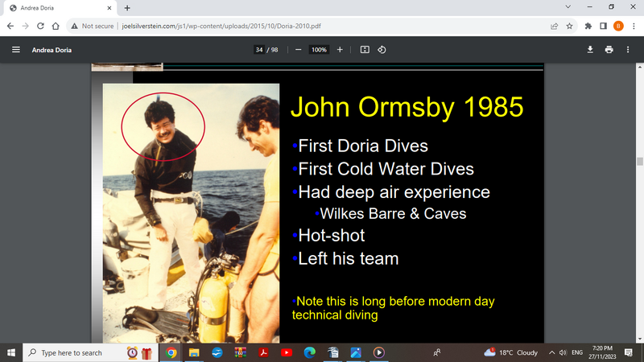Bookmark this page with star icon
The height and width of the screenshot is (362, 644).
point(570,26)
